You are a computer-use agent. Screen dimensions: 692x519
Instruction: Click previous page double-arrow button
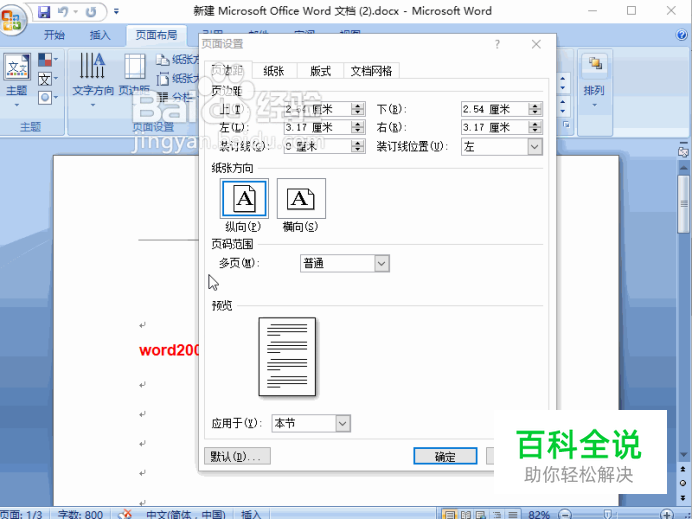pyautogui.click(x=683, y=469)
